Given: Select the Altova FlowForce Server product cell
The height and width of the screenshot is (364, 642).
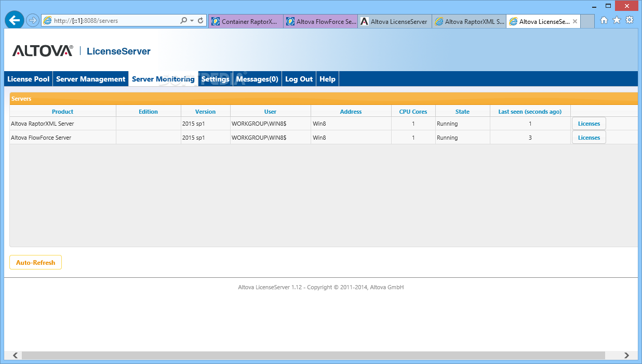Looking at the screenshot, I should tap(63, 138).
